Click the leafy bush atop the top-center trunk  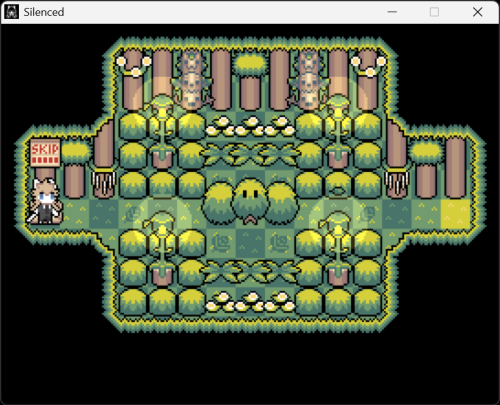click(250, 64)
